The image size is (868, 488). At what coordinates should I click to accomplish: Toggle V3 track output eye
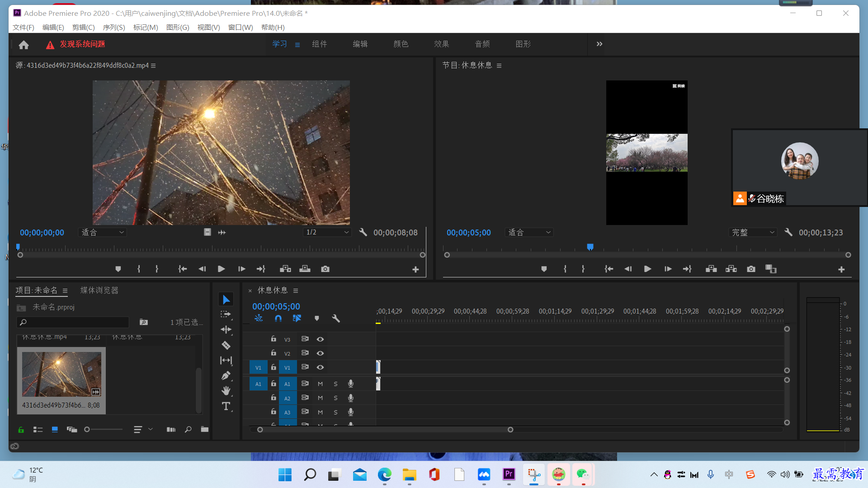(x=320, y=339)
